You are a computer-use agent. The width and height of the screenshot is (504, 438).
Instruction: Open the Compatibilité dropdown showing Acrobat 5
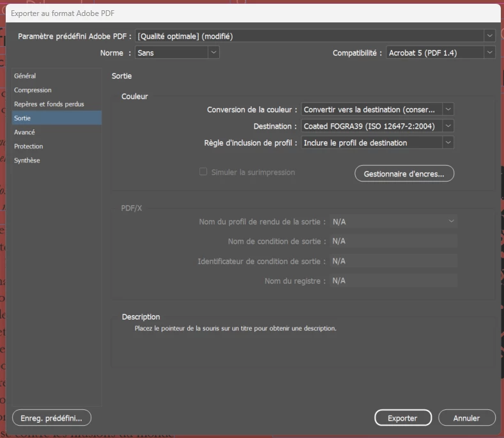click(x=441, y=52)
